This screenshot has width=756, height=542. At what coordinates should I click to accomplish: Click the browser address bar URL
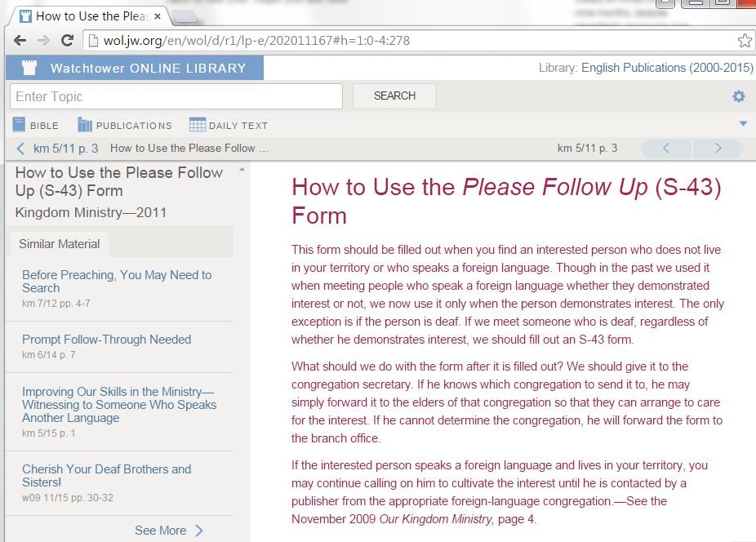click(x=256, y=41)
